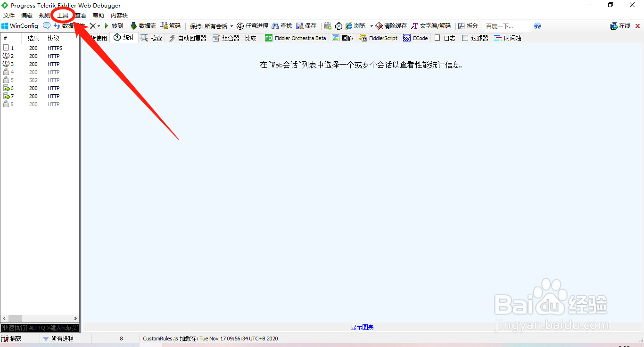Toggle the 解码 (Decode) toolbar button

coord(171,26)
